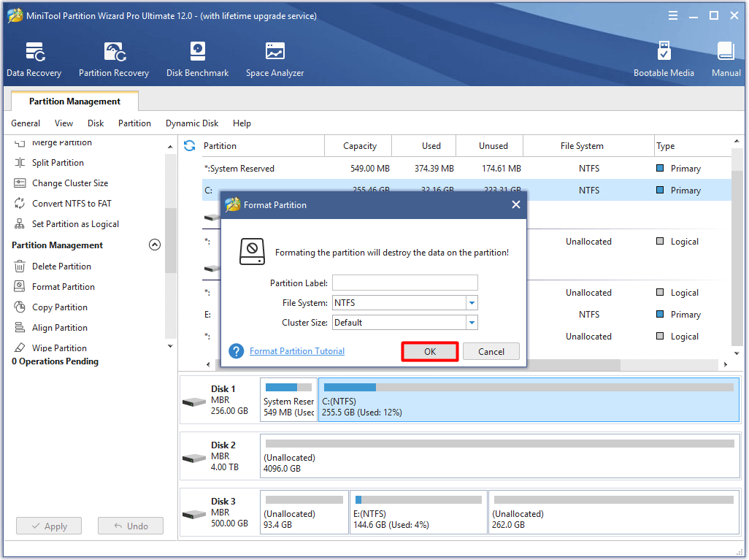Open Disk Benchmark tool
Screen dimensions: 749x560
(x=197, y=59)
